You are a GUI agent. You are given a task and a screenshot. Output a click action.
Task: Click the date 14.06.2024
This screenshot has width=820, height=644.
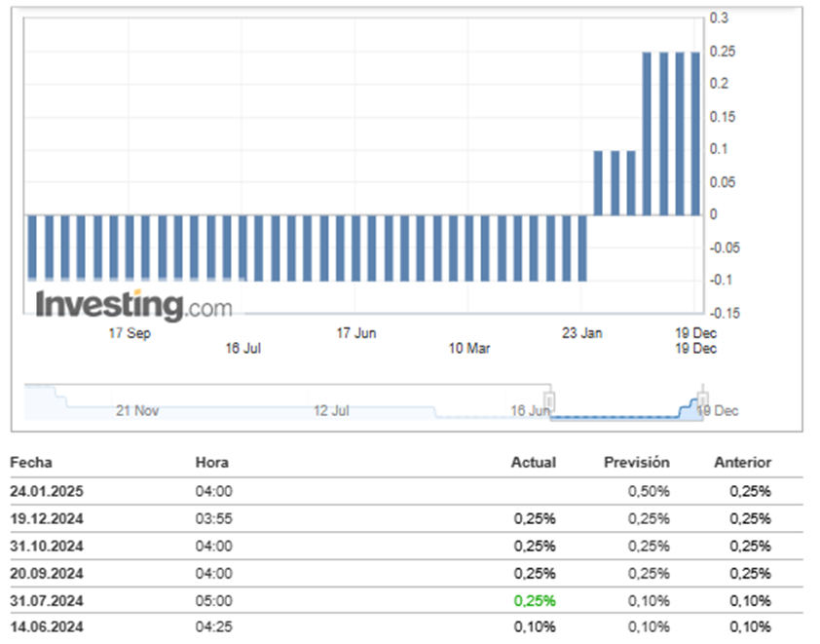click(x=47, y=626)
